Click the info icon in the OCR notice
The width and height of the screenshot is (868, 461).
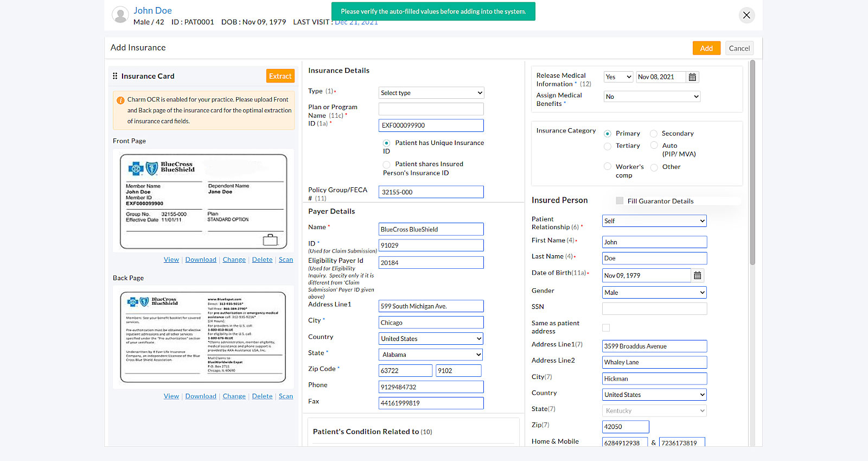coord(120,100)
